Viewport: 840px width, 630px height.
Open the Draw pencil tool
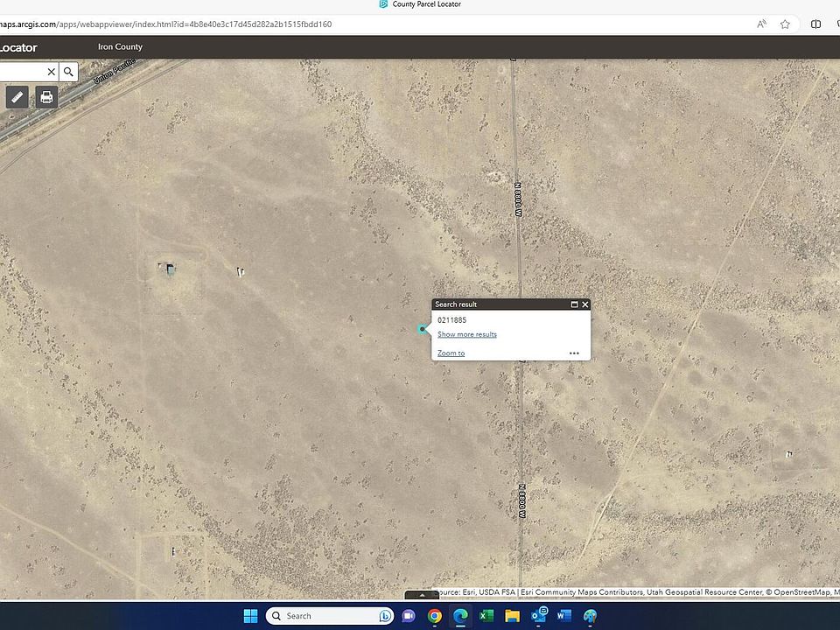click(17, 97)
